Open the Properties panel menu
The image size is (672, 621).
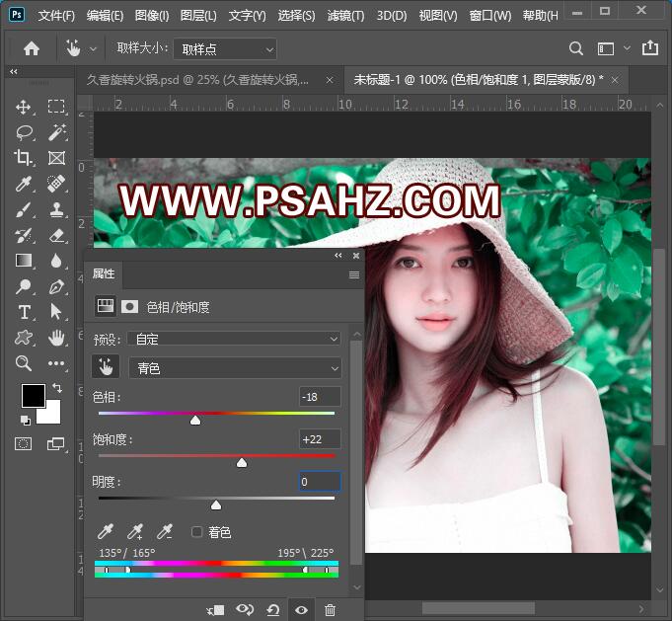[354, 274]
